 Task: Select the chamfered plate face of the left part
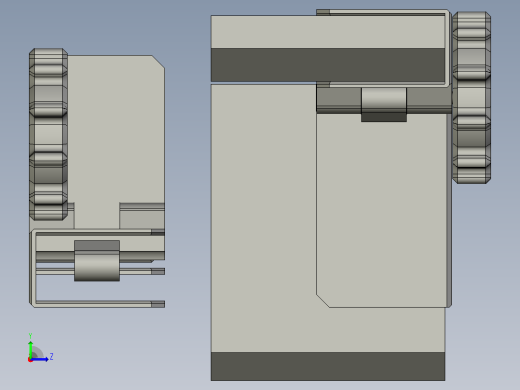click(117, 133)
